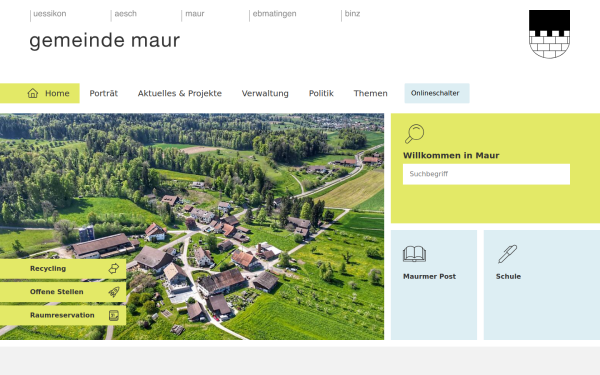Screen dimensions: 600x375
Task: Open the Offene Stellen quick link
Action: point(63,292)
